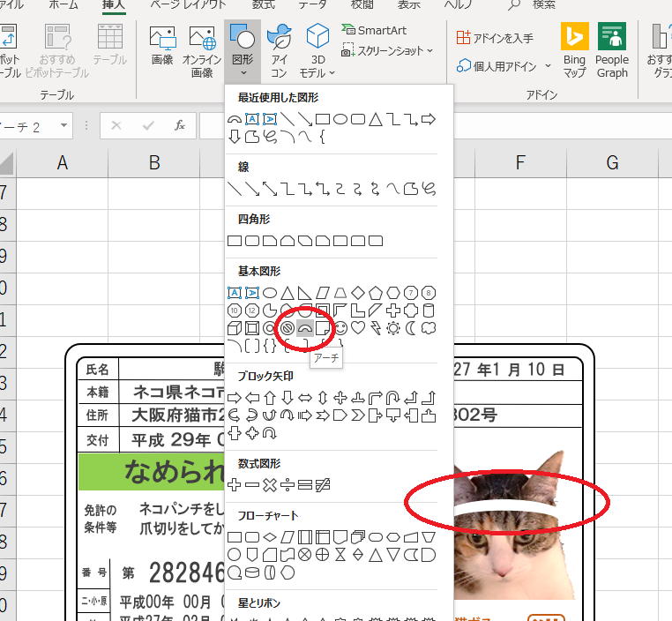Pick Left Brace in recently used shapes
The height and width of the screenshot is (621, 672).
click(x=322, y=137)
